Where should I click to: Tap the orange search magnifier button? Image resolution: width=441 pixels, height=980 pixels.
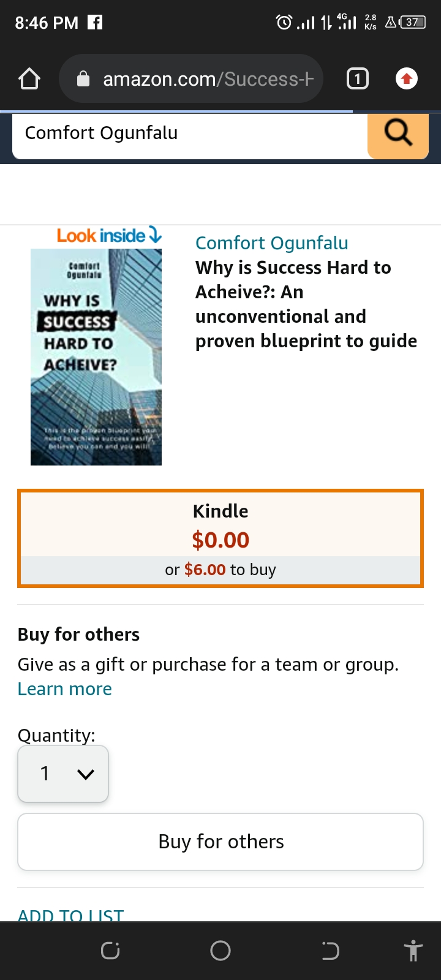pos(398,132)
